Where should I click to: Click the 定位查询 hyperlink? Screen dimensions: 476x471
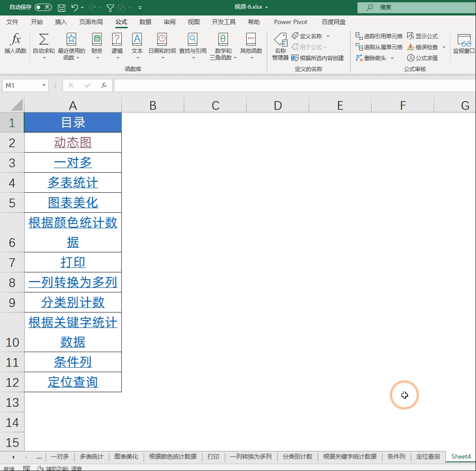pos(73,382)
